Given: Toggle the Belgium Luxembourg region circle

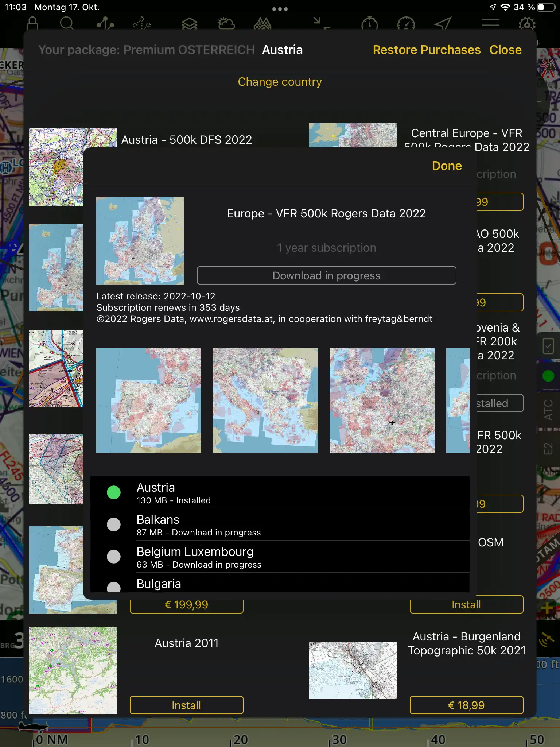Looking at the screenshot, I should click(x=114, y=557).
